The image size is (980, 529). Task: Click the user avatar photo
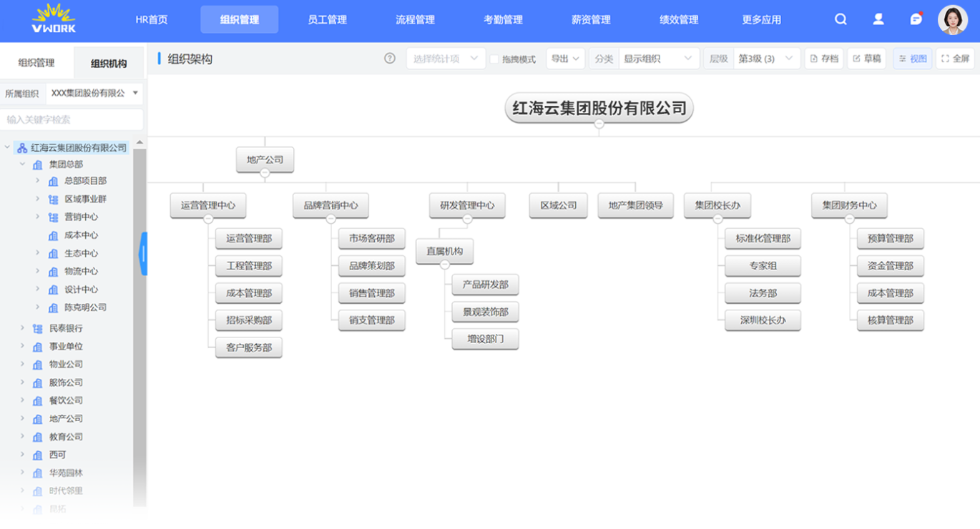952,20
